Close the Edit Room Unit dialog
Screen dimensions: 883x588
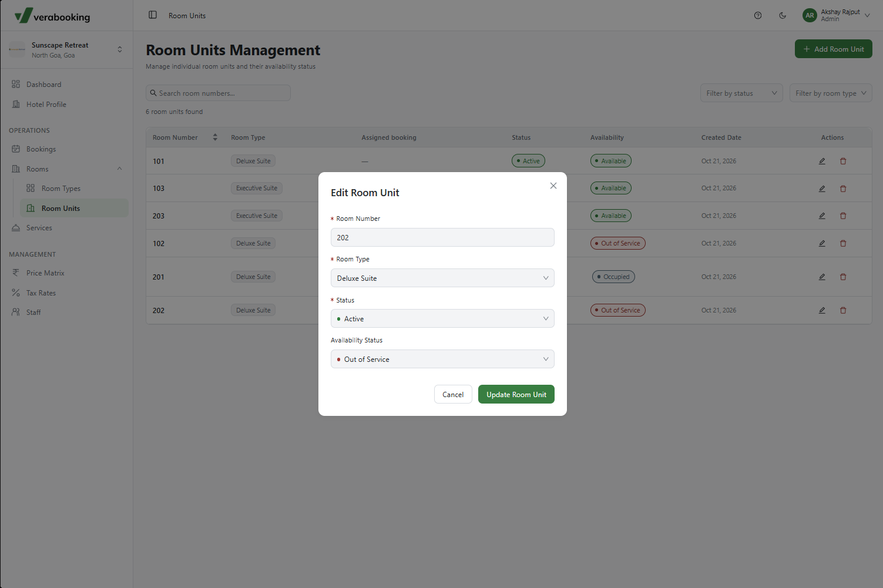click(553, 186)
